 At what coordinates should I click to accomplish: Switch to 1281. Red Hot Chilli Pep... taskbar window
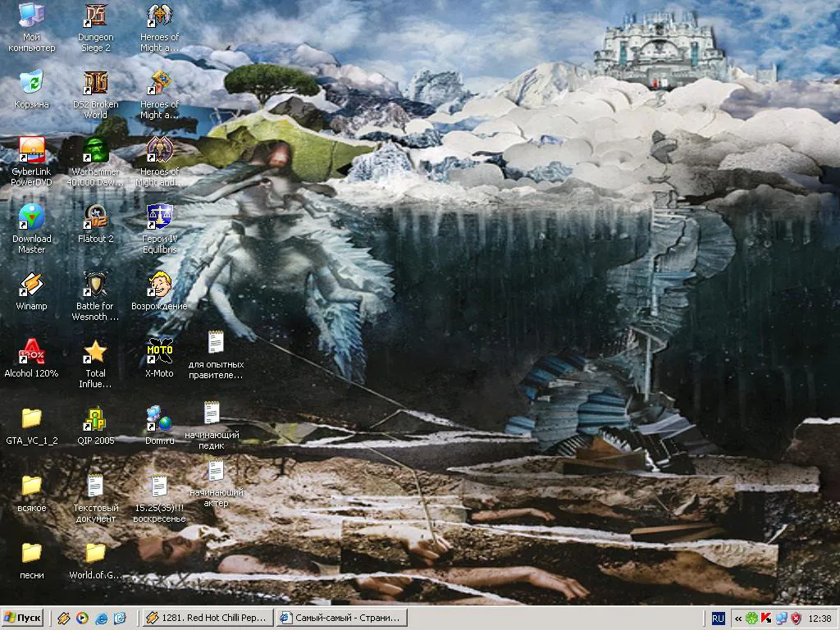[x=207, y=619]
